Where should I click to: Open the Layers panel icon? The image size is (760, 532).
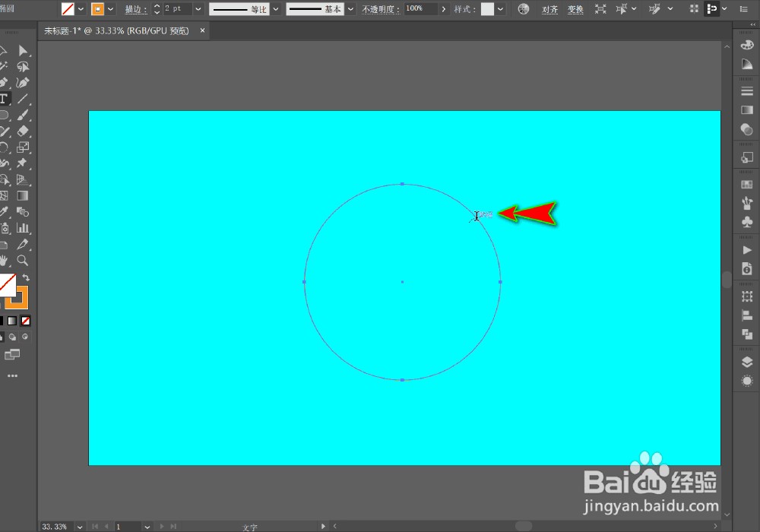746,362
